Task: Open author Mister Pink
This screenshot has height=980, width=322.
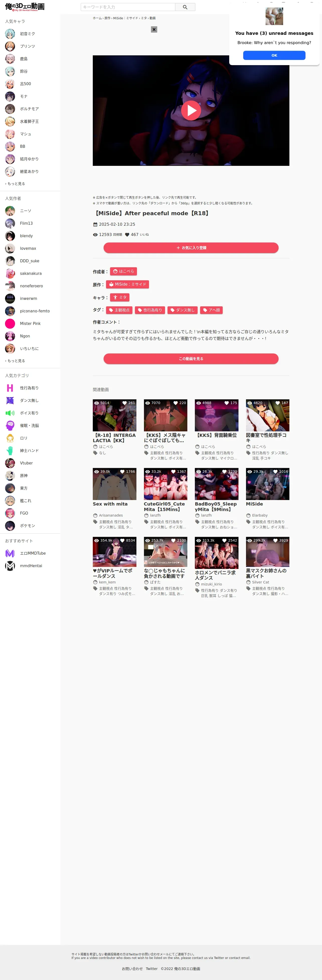Action: pos(30,324)
